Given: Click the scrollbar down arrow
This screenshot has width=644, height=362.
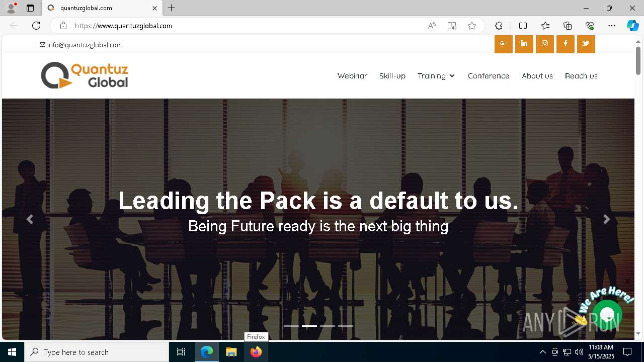Looking at the screenshot, I should coord(638,333).
